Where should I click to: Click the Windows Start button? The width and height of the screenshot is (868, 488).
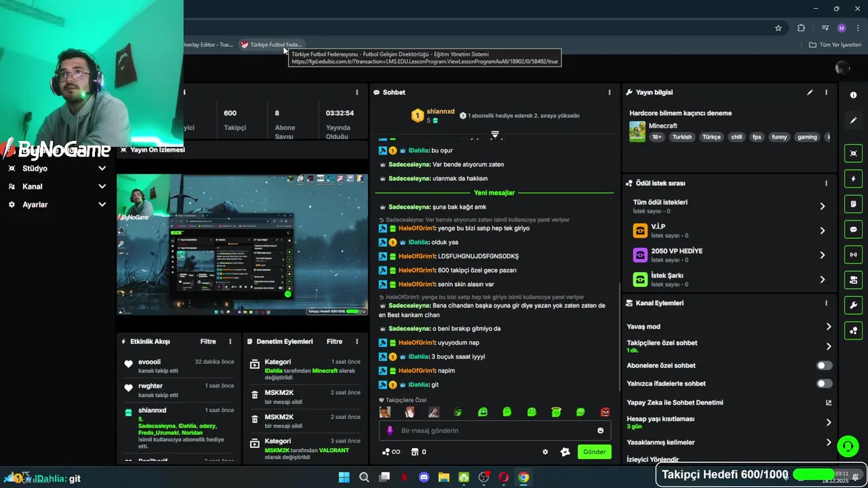point(344,477)
